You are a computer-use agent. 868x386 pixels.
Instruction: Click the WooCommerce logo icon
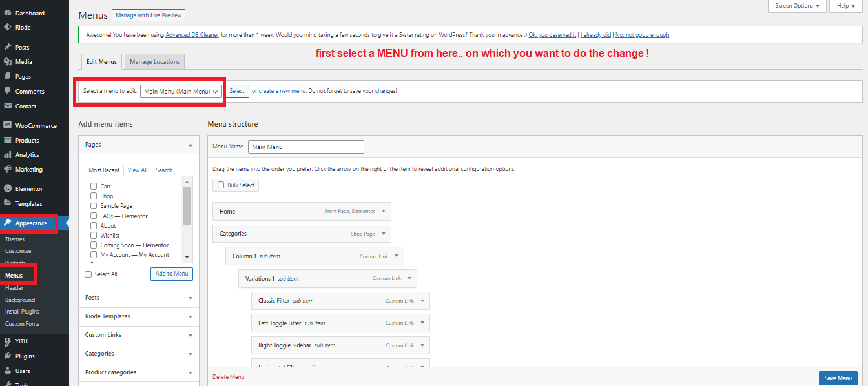pos(8,125)
